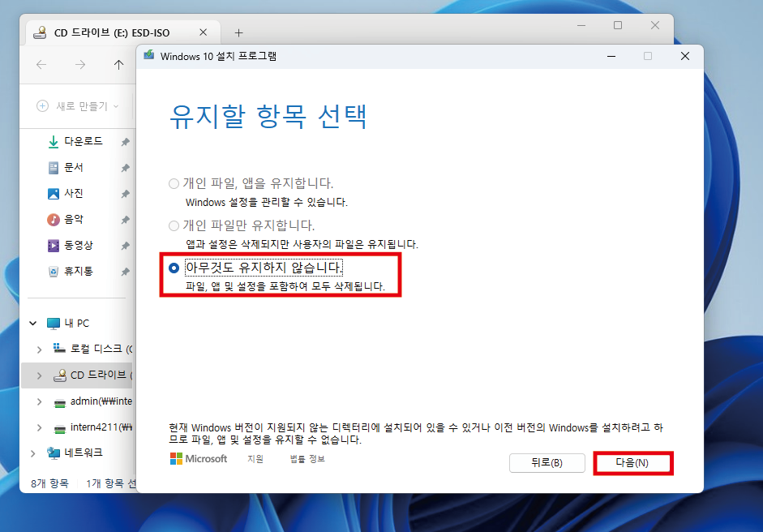Select CD 드라이브 in navigation tree
The height and width of the screenshot is (532, 763).
click(x=93, y=375)
